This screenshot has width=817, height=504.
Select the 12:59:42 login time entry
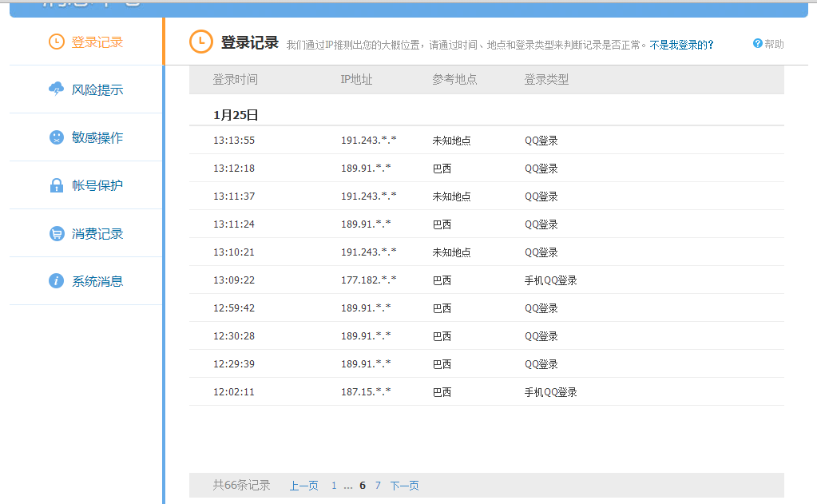[234, 308]
